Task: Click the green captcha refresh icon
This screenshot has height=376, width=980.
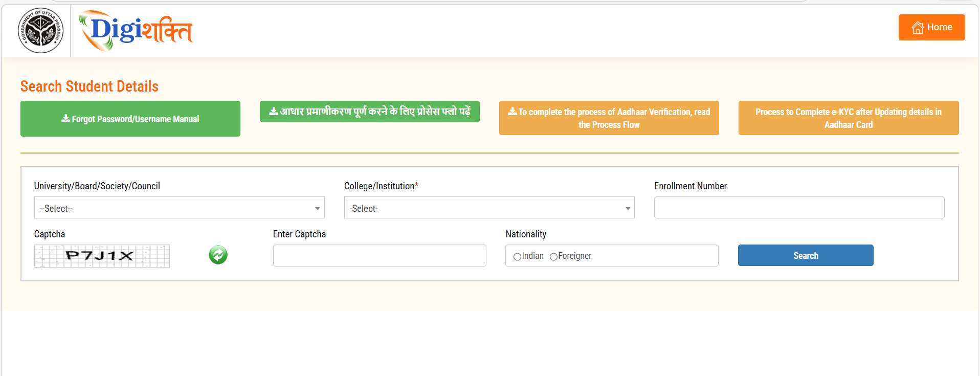Action: coord(218,255)
